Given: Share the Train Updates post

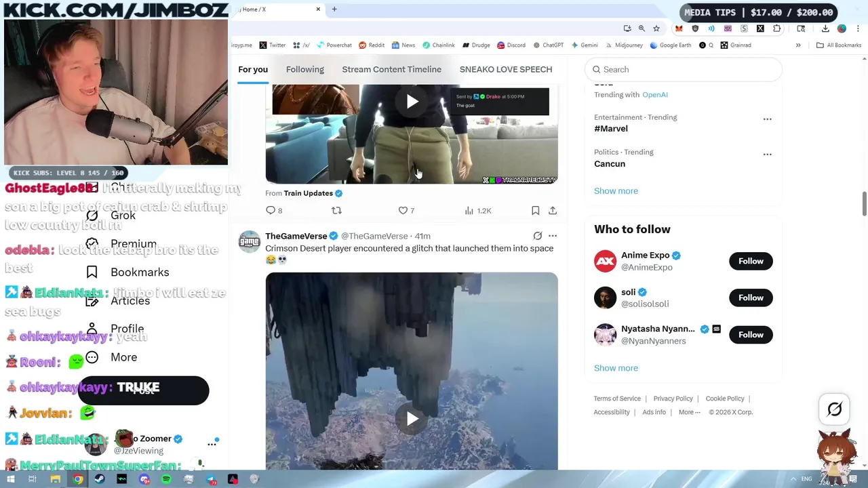Looking at the screenshot, I should coord(553,211).
